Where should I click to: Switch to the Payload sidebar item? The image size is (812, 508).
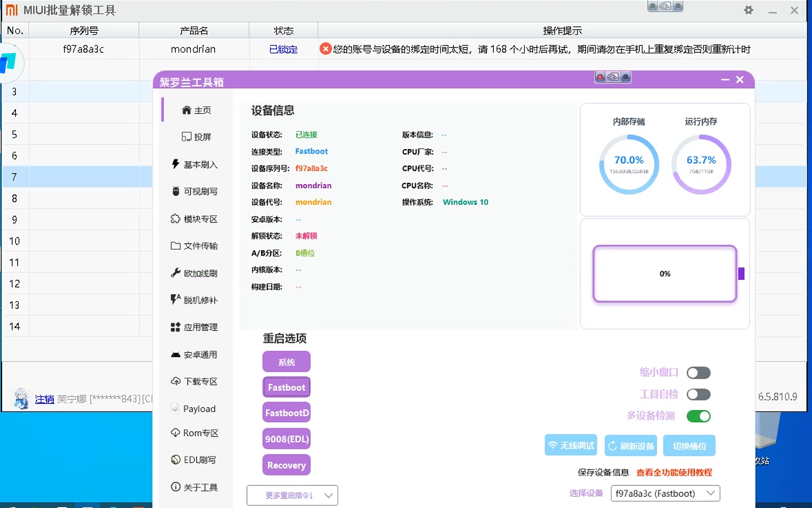pos(194,409)
